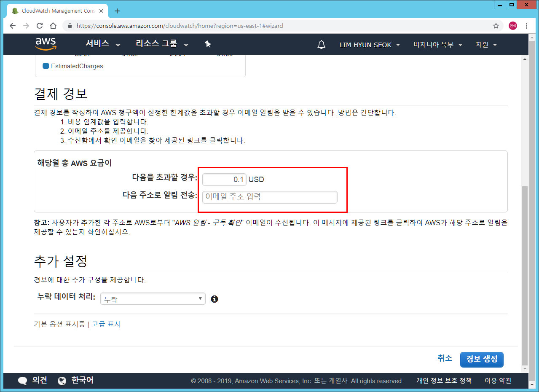The height and width of the screenshot is (392, 539).
Task: Click the 경보 생성 button
Action: 482,359
